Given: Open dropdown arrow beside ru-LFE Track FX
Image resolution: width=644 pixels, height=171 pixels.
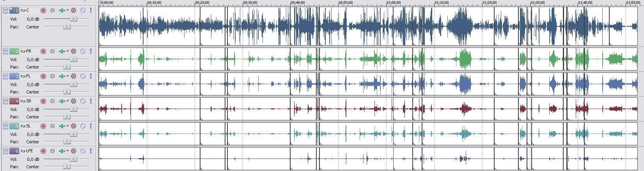Looking at the screenshot, I should click(67, 151).
